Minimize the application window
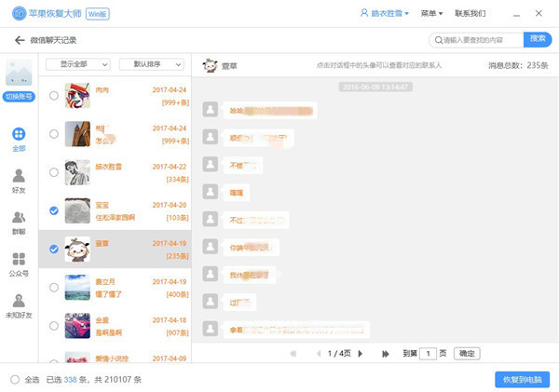The height and width of the screenshot is (392, 559). tap(516, 14)
